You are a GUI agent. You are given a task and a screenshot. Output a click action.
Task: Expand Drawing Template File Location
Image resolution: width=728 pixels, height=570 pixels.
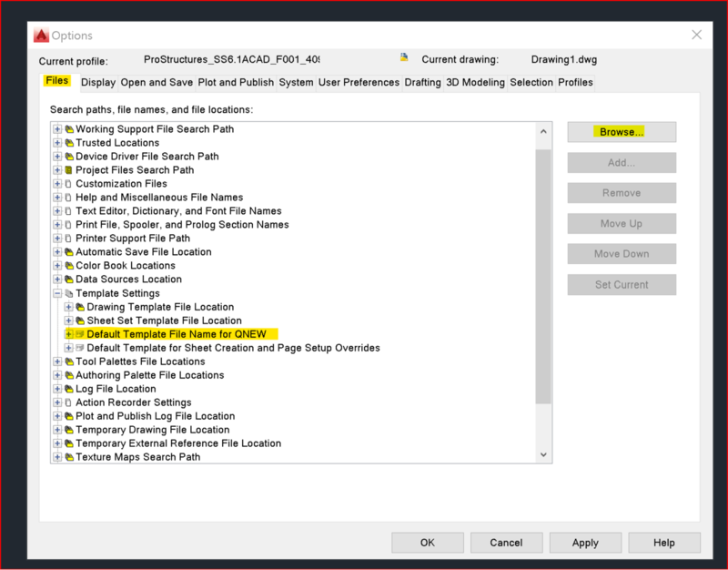point(68,307)
